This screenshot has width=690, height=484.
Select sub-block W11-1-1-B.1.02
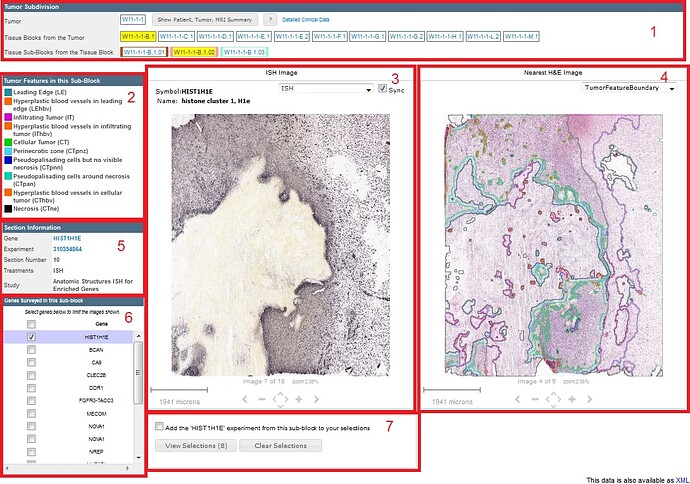tap(194, 52)
